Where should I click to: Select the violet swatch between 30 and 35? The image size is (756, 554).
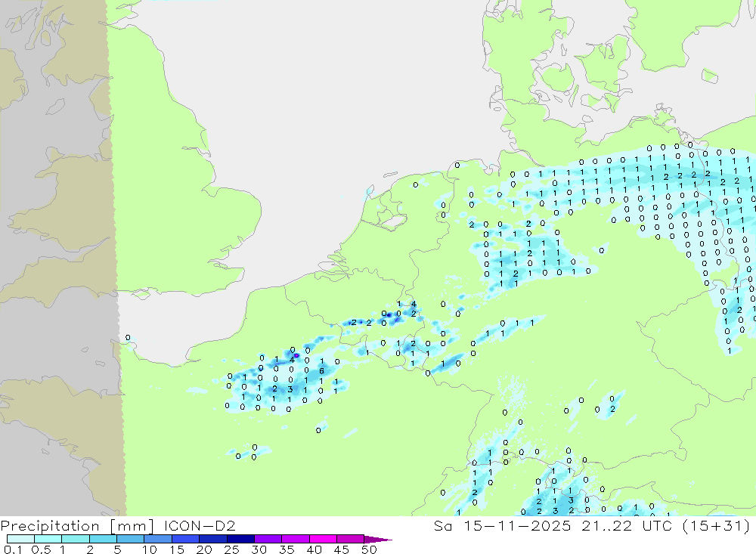268,539
